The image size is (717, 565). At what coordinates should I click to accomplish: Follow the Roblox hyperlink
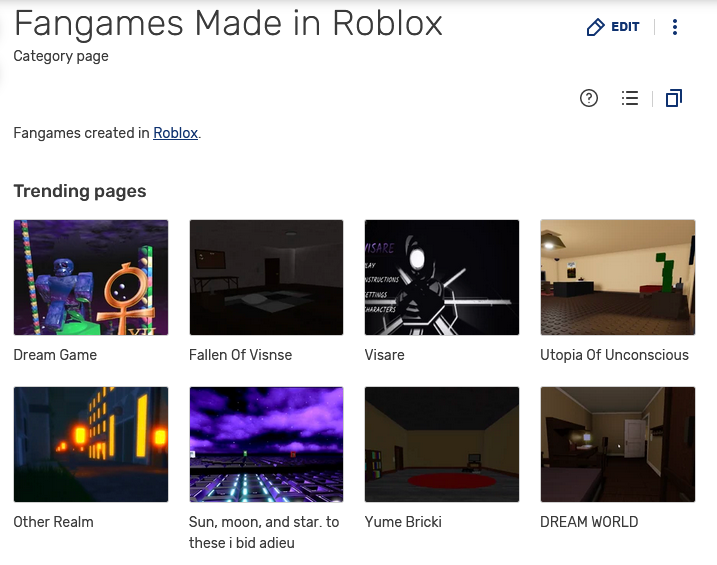[x=175, y=133]
